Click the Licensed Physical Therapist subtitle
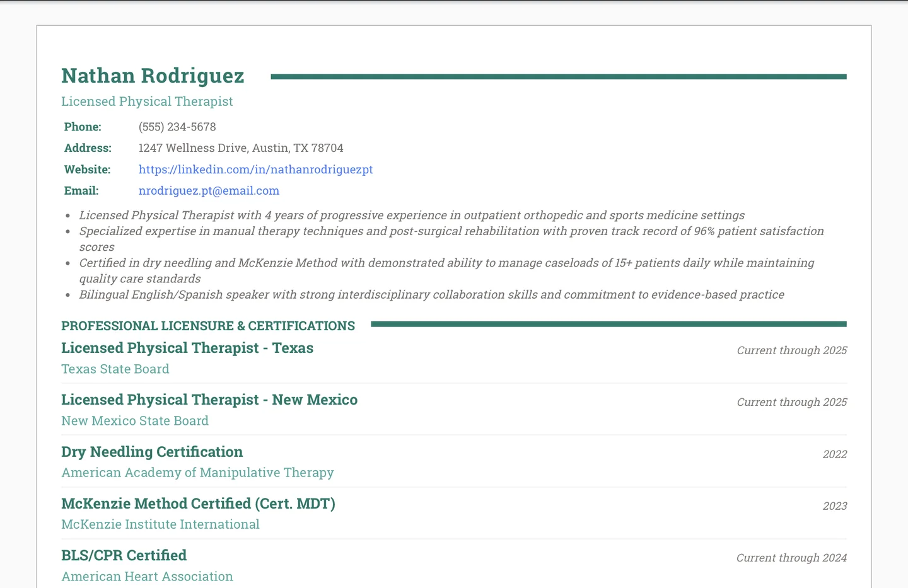This screenshot has width=908, height=588. (x=147, y=101)
